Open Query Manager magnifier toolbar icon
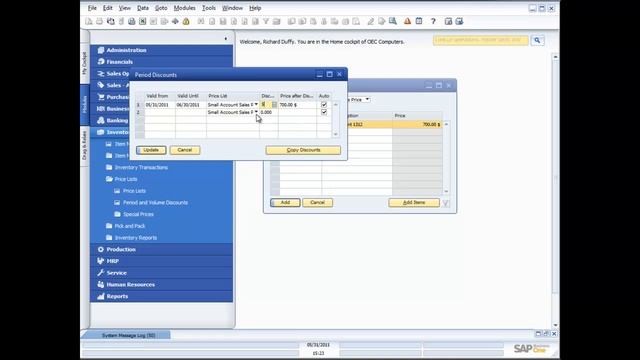Screen dimensions: 640x360 [393, 21]
